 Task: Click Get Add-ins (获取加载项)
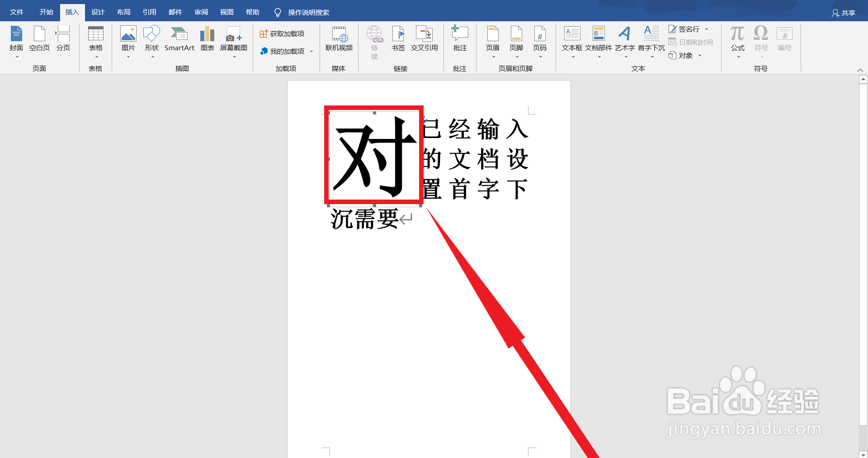(282, 34)
